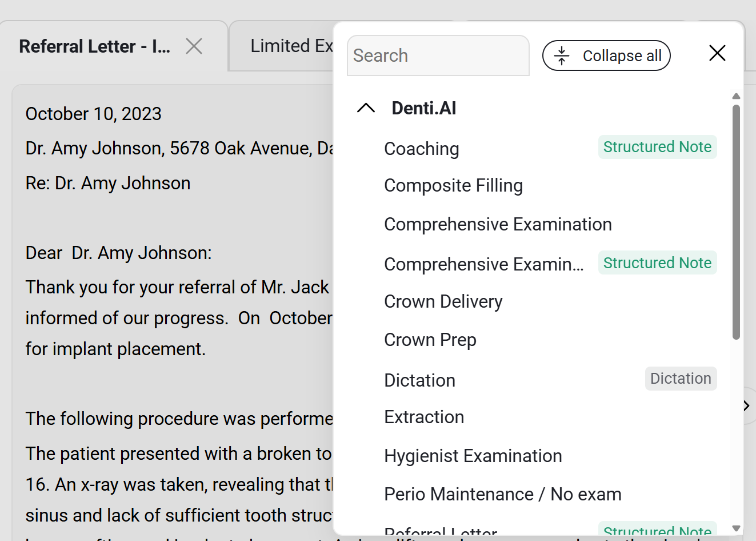The width and height of the screenshot is (756, 541).
Task: Click the right arrow at the panel edge
Action: click(x=746, y=405)
